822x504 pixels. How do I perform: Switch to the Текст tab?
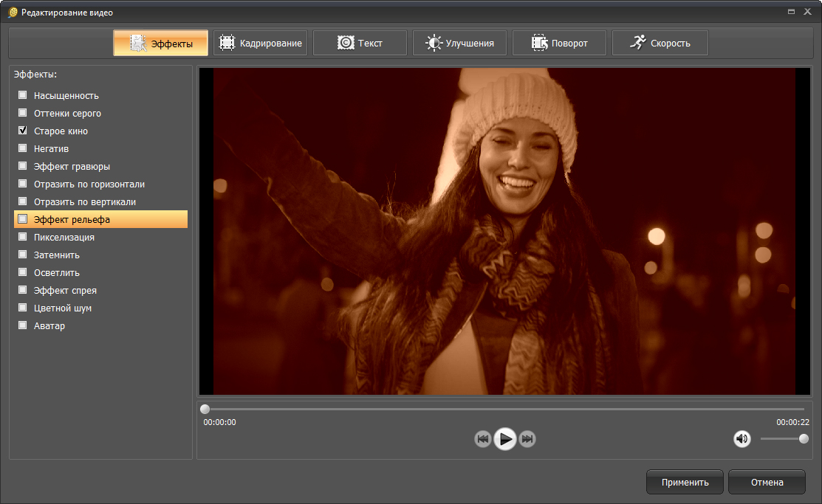coord(360,44)
